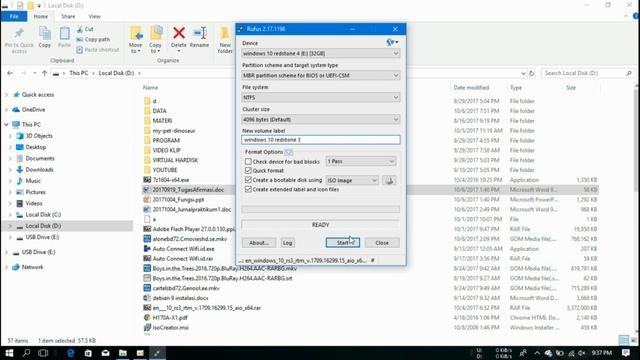This screenshot has height=360, width=640.
Task: Open Mail app from taskbar
Action: tap(105, 353)
